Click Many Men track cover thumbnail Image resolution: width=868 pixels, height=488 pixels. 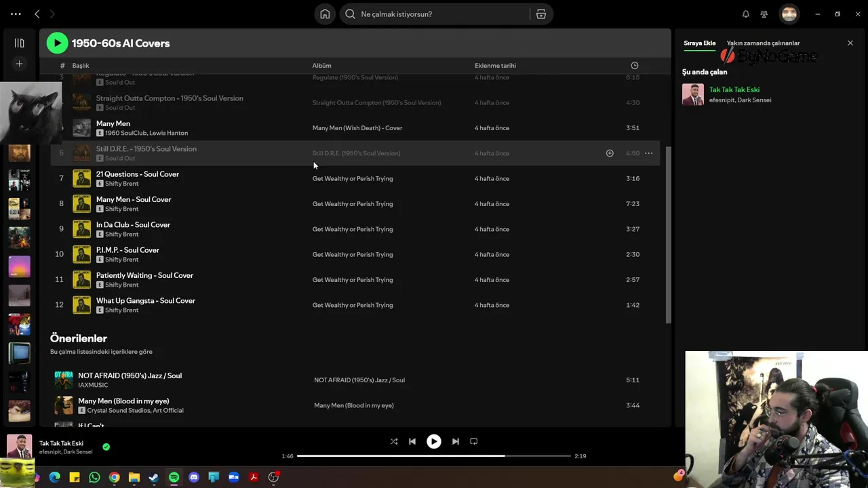[x=81, y=127]
